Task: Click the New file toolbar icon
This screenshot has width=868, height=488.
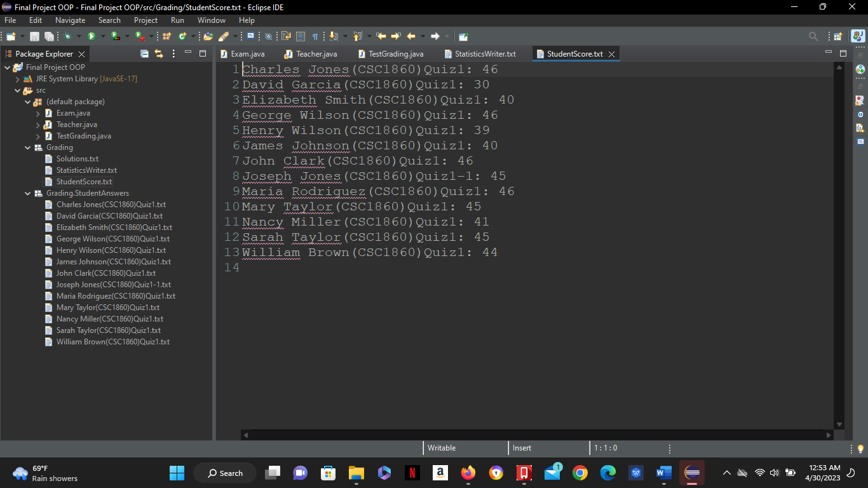Action: pyautogui.click(x=11, y=36)
